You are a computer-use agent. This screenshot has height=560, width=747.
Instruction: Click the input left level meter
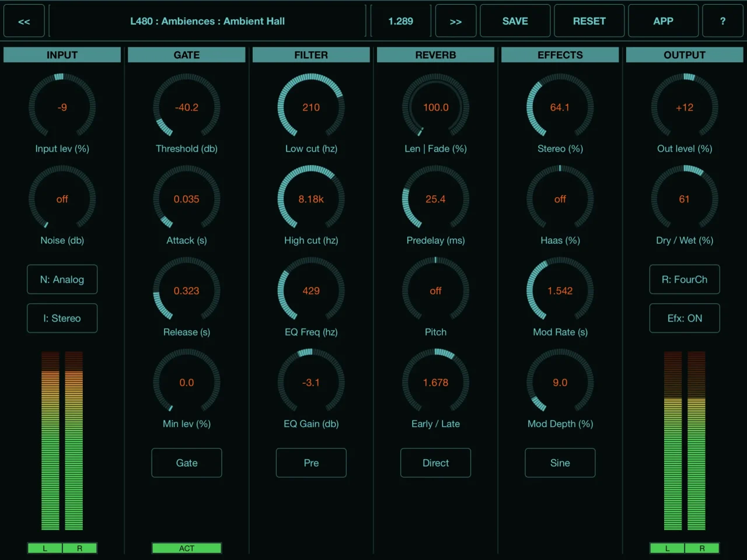click(x=50, y=440)
